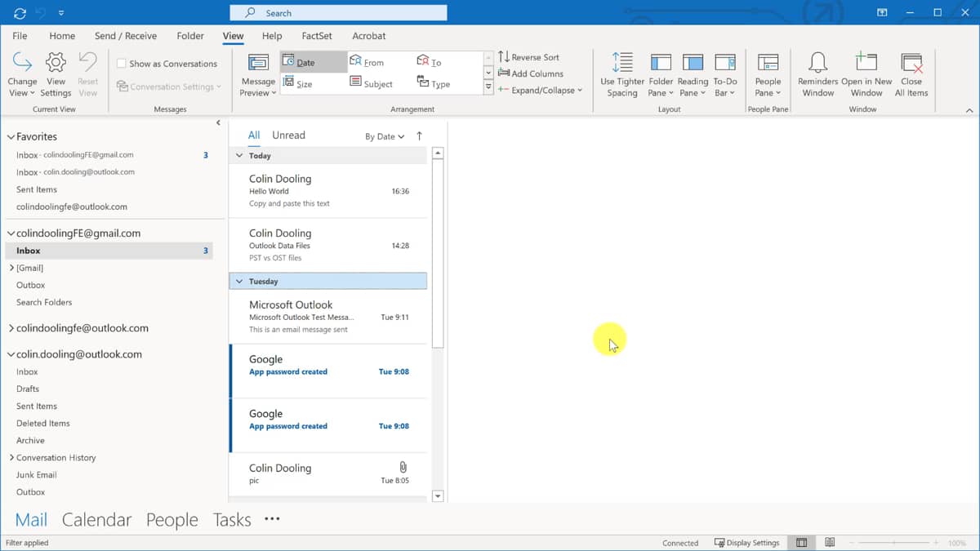Arrange messages by To
The width and height of the screenshot is (980, 551).
click(x=430, y=62)
